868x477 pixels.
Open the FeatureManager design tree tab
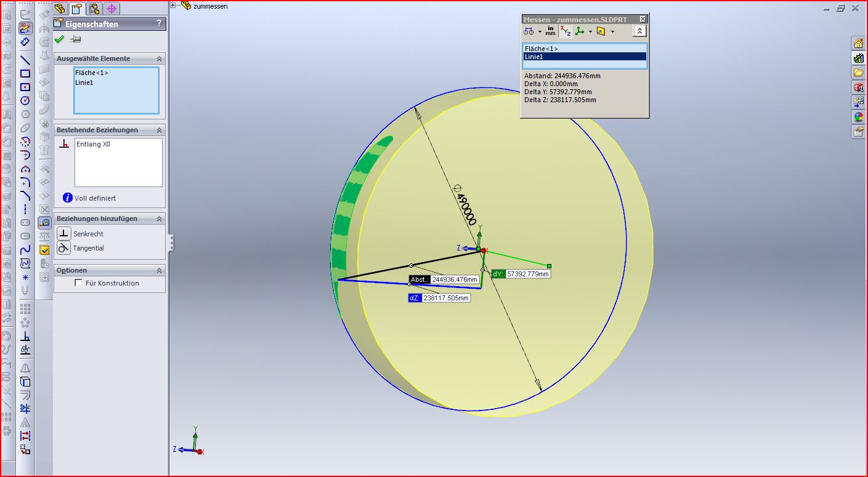(60, 9)
